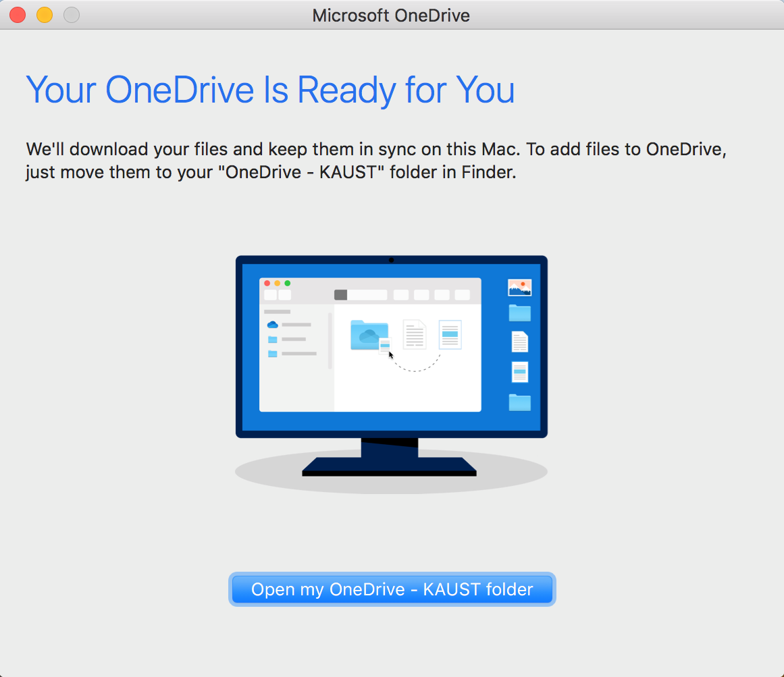Select the outlined document with blue content block
The width and height of the screenshot is (784, 677).
click(x=450, y=335)
